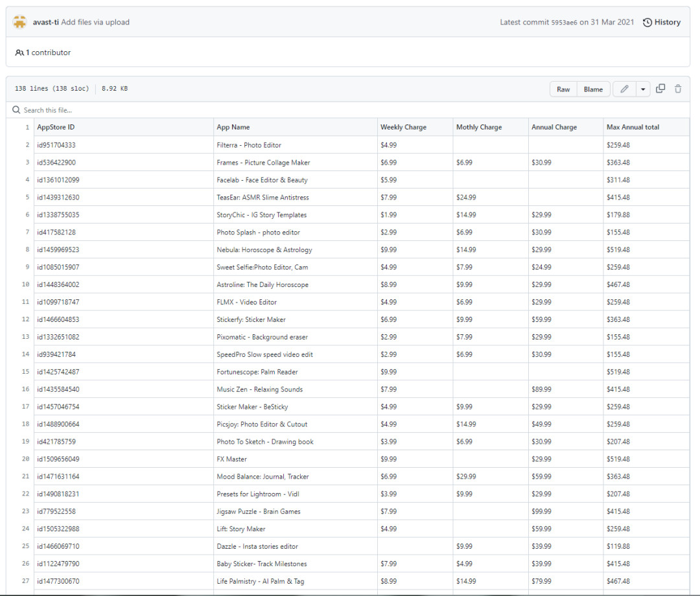This screenshot has width=700, height=596.
Task: Open commit hash 5953ae6
Action: [564, 23]
